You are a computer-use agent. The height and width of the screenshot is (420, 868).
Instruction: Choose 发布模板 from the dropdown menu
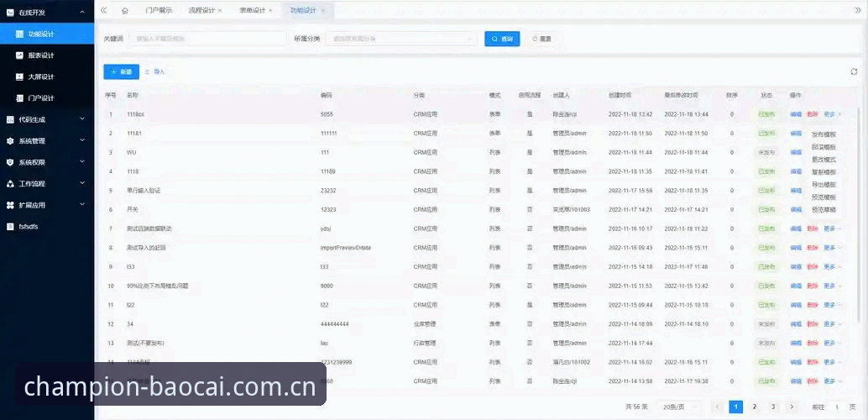(824, 134)
